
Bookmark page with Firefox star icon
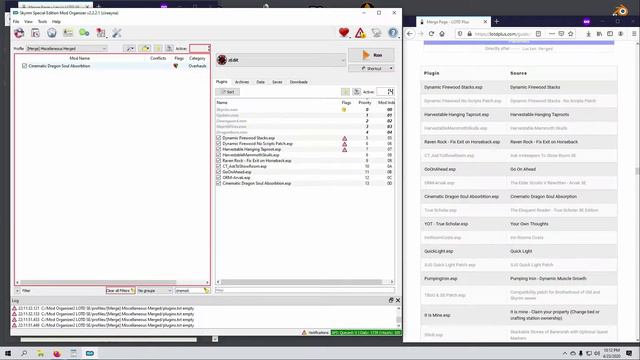[571, 34]
